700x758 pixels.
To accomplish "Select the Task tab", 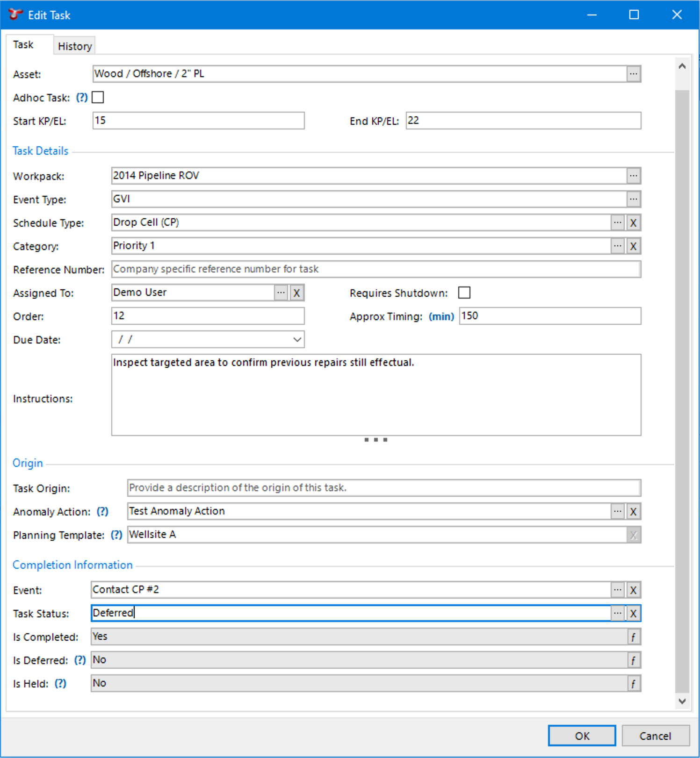I will click(23, 45).
